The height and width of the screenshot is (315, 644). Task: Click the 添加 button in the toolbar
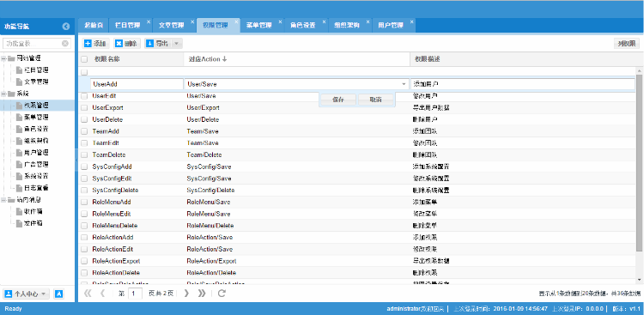pos(95,44)
